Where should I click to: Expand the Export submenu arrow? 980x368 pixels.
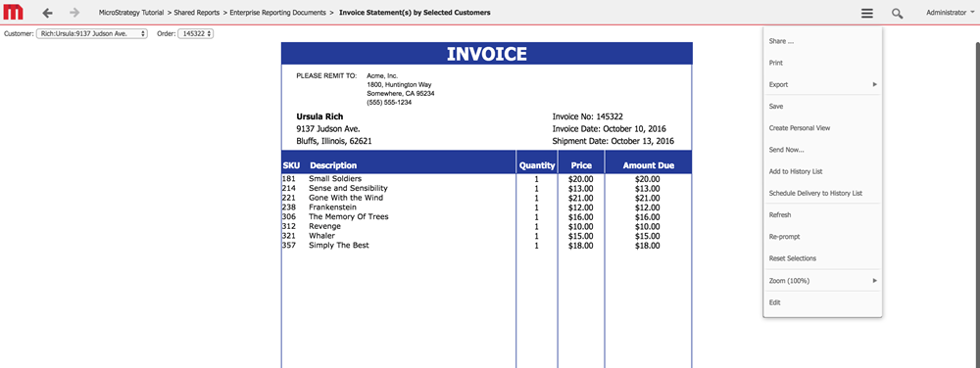875,84
